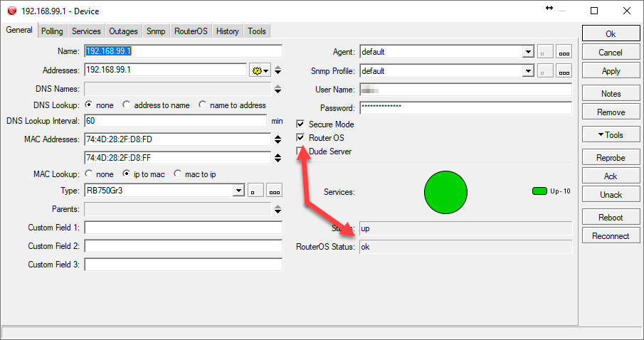Open the Tools dropdown button on right
Image resolution: width=644 pixels, height=340 pixels.
pyautogui.click(x=611, y=134)
